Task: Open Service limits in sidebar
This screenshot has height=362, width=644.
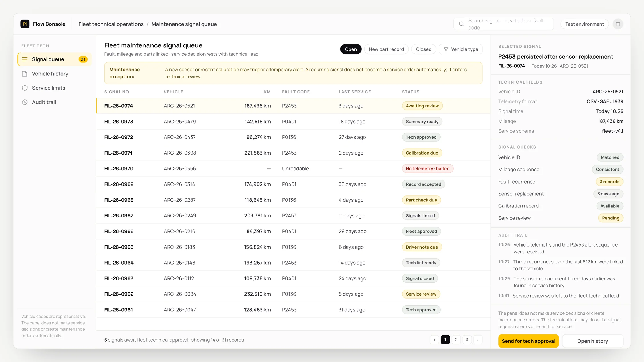Action: point(55,88)
